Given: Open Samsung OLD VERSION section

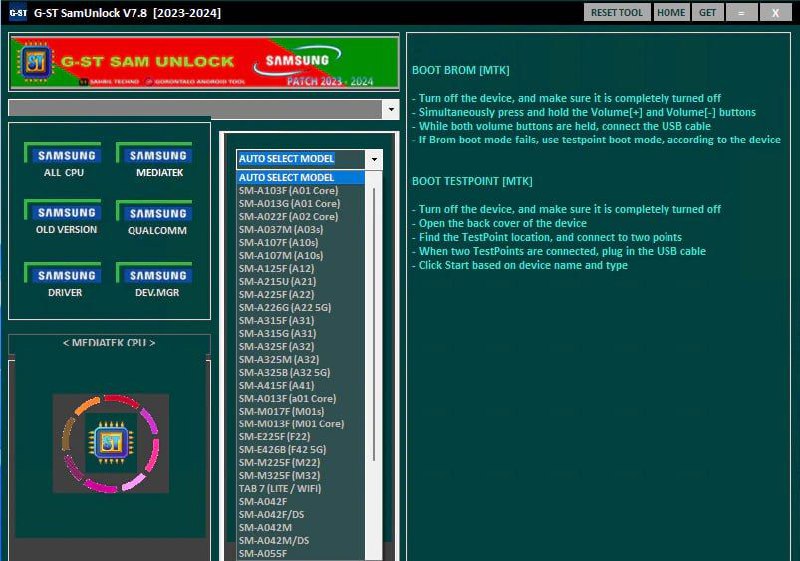Looking at the screenshot, I should tap(64, 218).
